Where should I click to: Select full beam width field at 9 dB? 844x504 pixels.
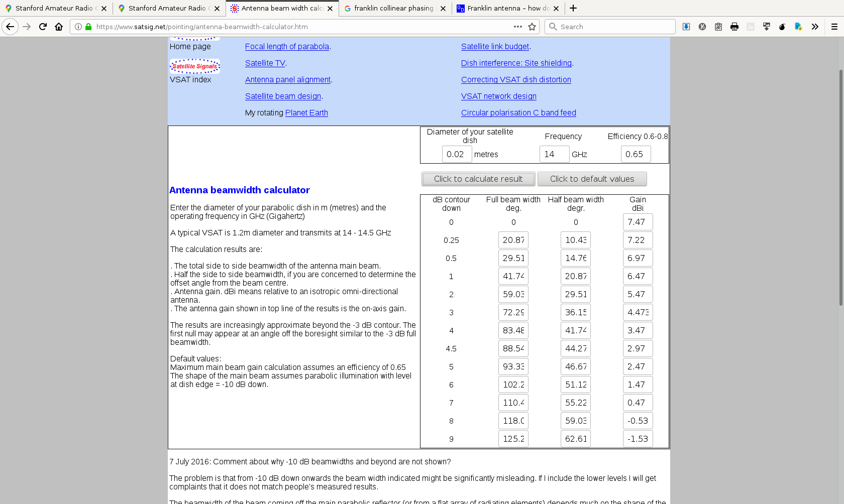pyautogui.click(x=513, y=439)
